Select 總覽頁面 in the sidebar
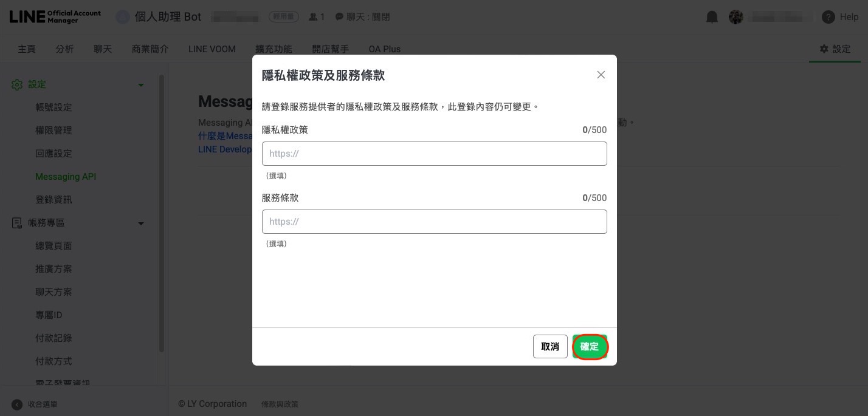The width and height of the screenshot is (868, 416). 53,246
